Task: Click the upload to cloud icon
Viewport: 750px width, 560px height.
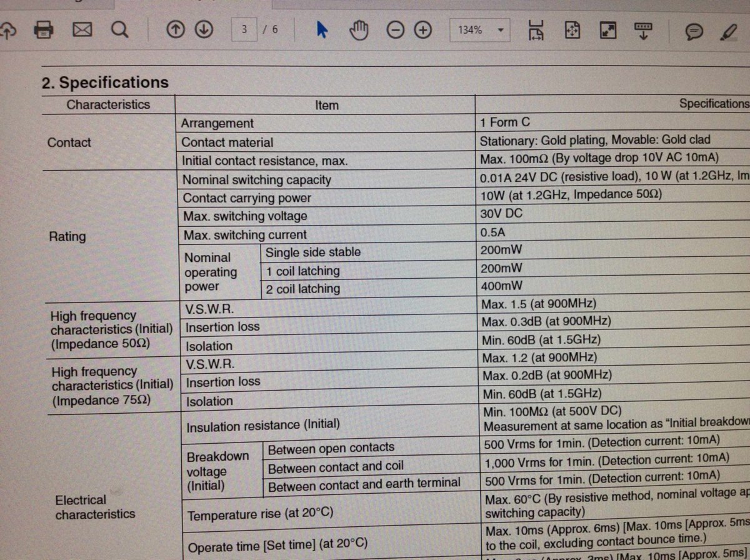Action: [6, 30]
